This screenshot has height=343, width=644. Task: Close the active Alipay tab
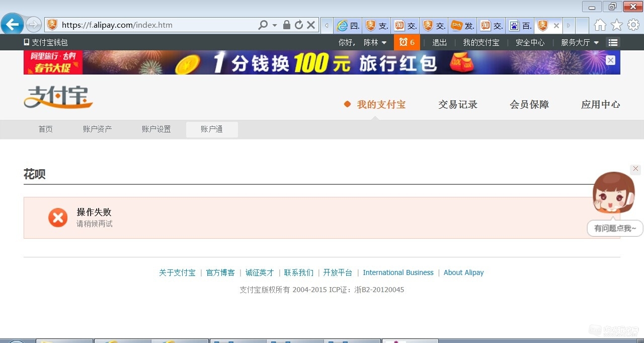[556, 25]
